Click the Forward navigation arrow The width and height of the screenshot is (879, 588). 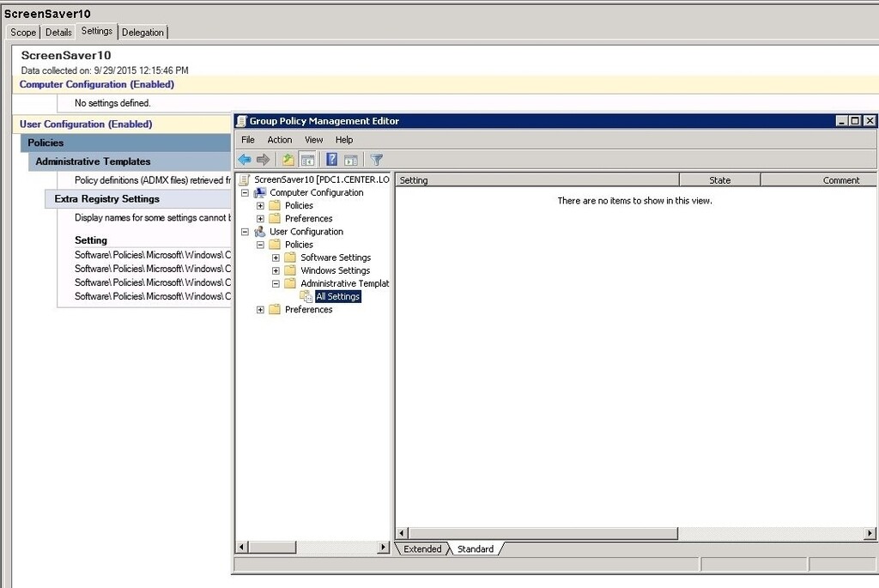tap(264, 159)
